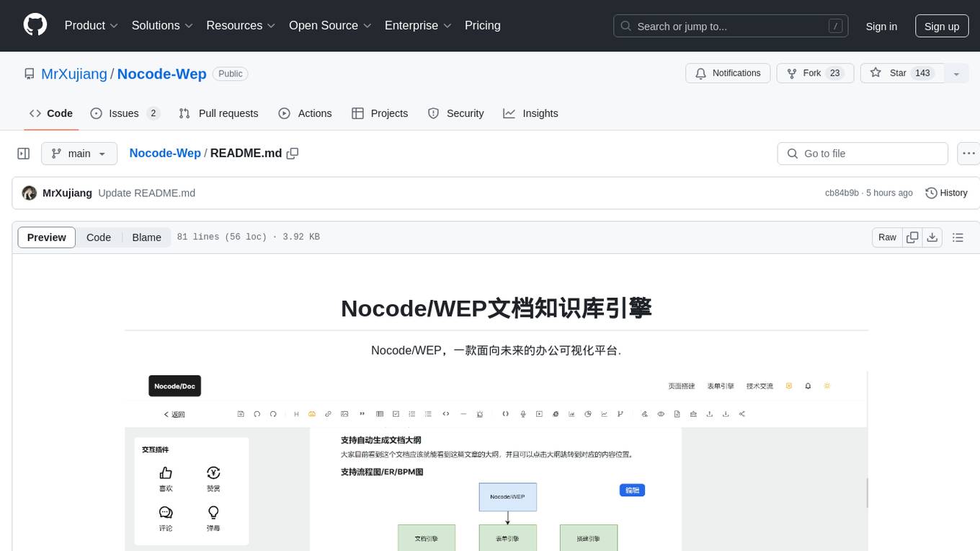Go to Nocode-Wep root in breadcrumb
This screenshot has width=980, height=551.
click(165, 153)
